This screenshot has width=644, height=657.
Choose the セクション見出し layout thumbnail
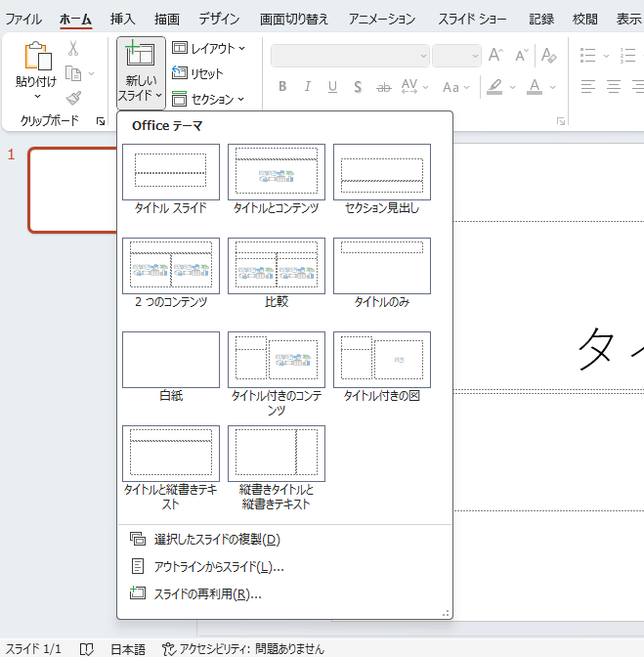click(x=382, y=172)
